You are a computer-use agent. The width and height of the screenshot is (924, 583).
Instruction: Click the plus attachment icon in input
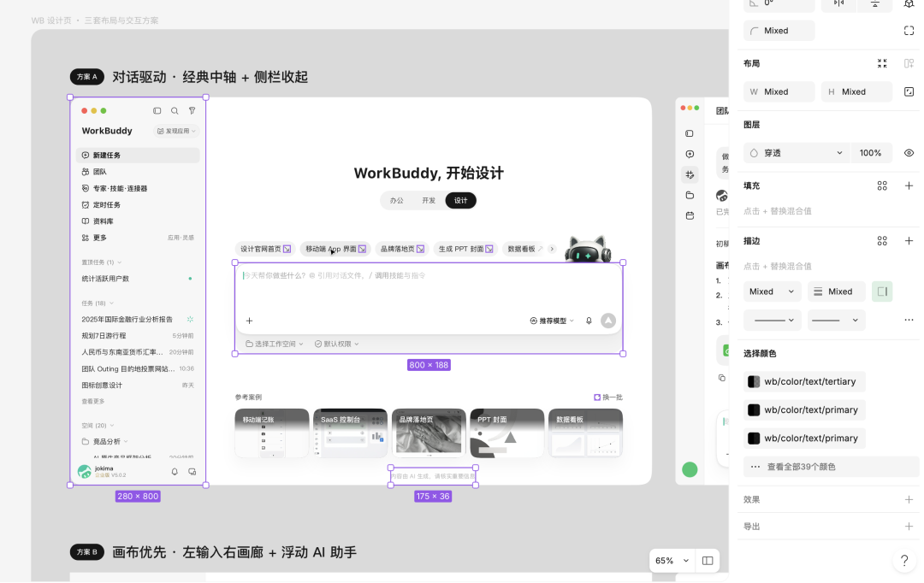249,321
